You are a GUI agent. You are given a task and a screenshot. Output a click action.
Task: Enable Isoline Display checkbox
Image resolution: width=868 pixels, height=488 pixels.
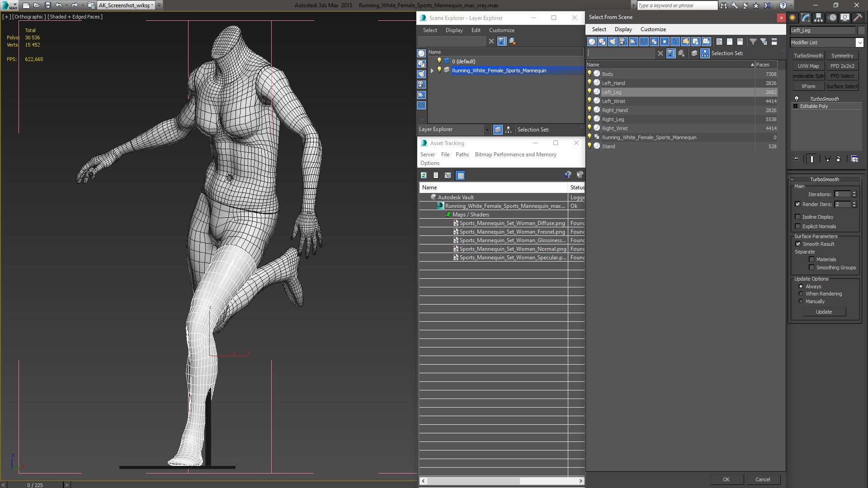(x=798, y=217)
